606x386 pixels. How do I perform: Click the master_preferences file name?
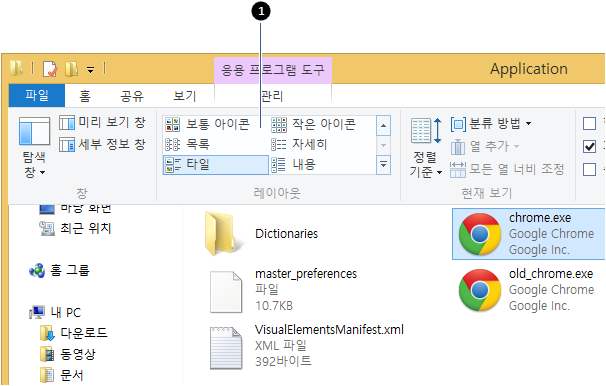(x=306, y=274)
